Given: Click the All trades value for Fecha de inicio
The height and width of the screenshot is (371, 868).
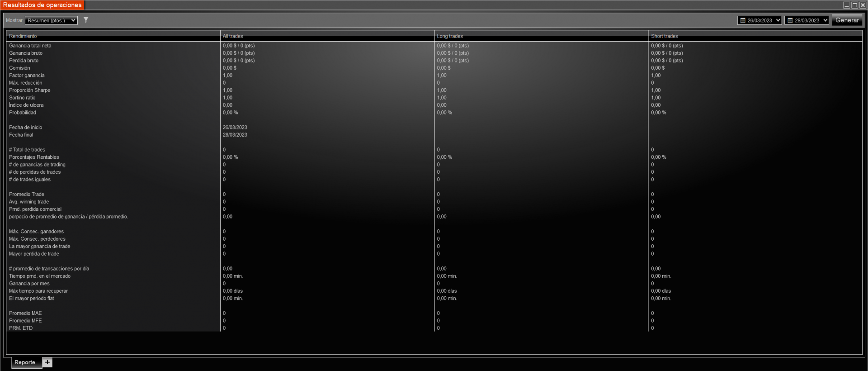Looking at the screenshot, I should pos(235,128).
